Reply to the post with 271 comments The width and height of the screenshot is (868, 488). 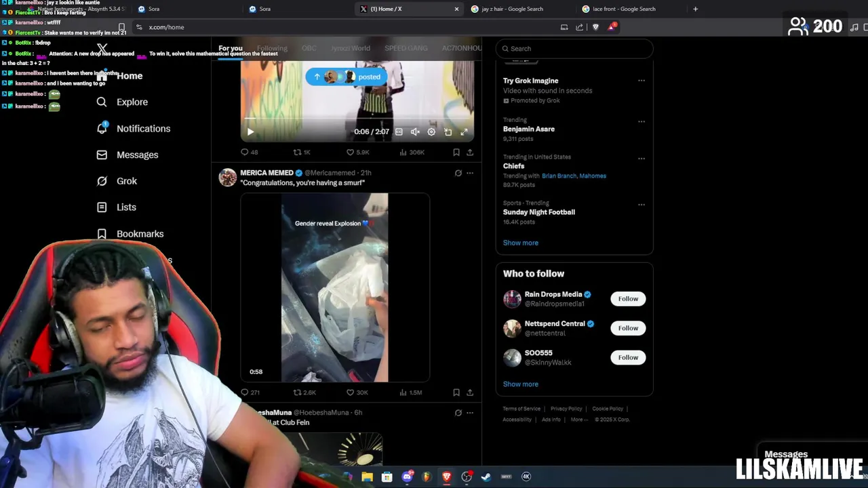pos(250,392)
